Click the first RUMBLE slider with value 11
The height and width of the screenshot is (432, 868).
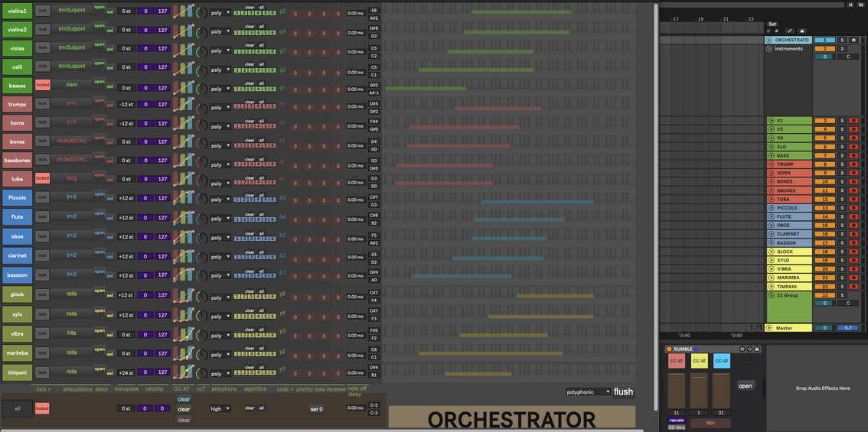tap(677, 390)
